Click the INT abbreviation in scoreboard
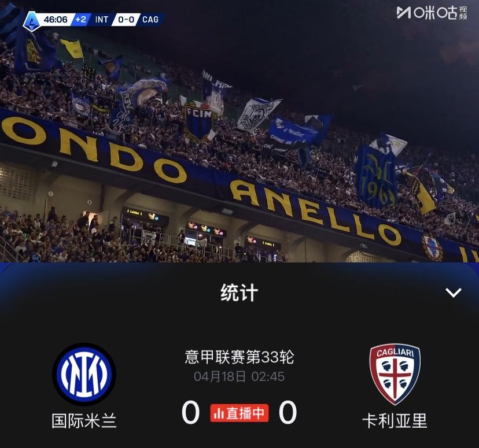 101,20
